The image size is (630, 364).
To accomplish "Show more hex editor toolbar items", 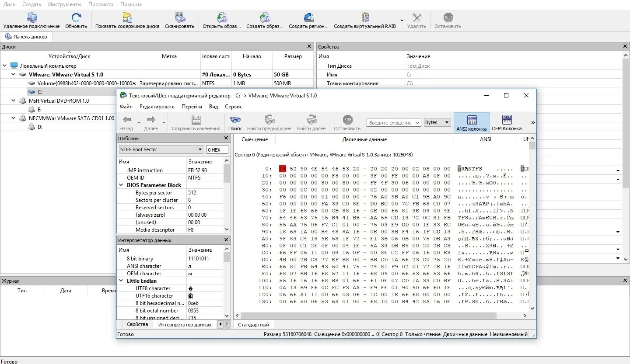I will point(533,123).
